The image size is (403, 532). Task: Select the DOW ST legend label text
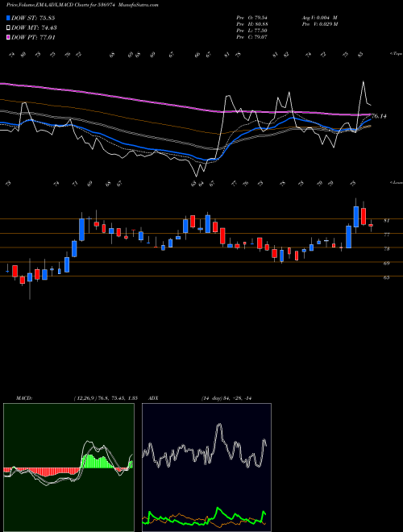pos(33,18)
